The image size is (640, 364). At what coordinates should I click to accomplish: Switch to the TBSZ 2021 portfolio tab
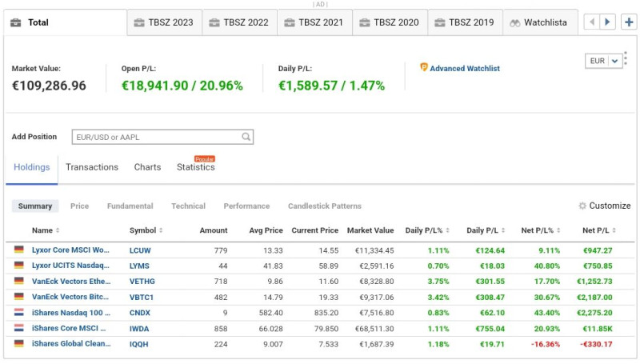314,22
